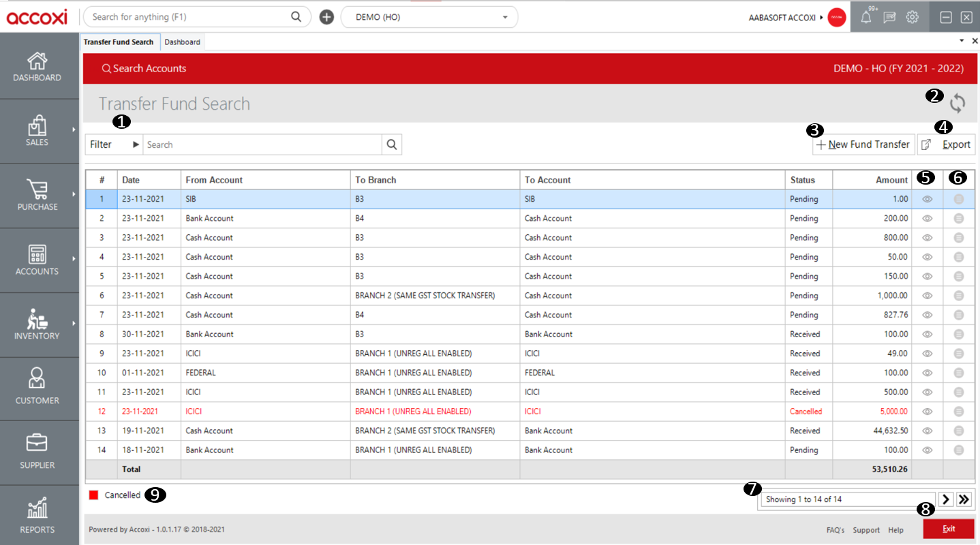Open more options for row 6 amount 1,000.00
Image resolution: width=980 pixels, height=545 pixels.
click(959, 296)
